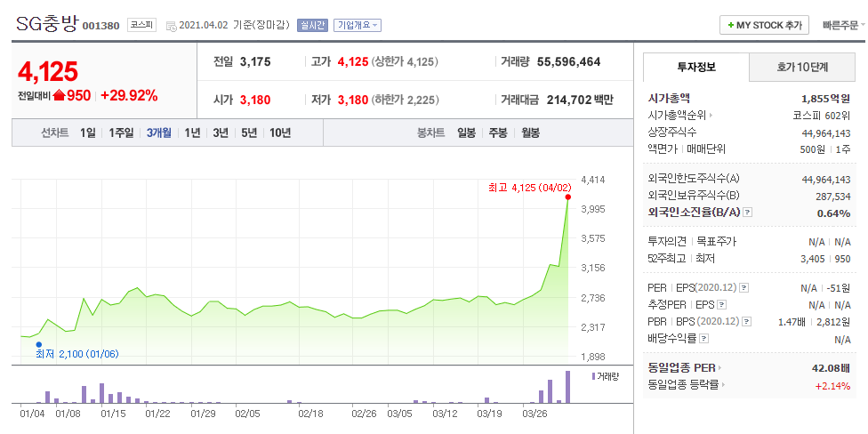The height and width of the screenshot is (434, 868).
Task: Click the red up-arrow beside 950
Action: point(60,96)
